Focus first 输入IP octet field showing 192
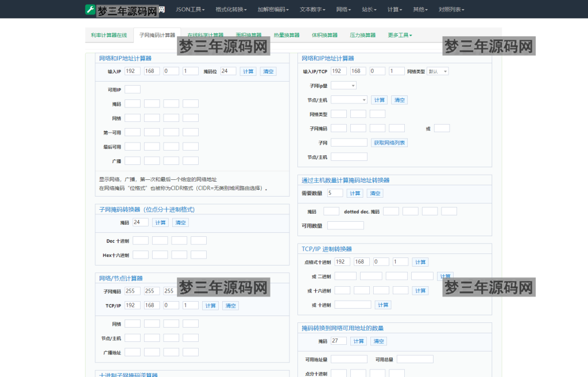 tap(133, 71)
